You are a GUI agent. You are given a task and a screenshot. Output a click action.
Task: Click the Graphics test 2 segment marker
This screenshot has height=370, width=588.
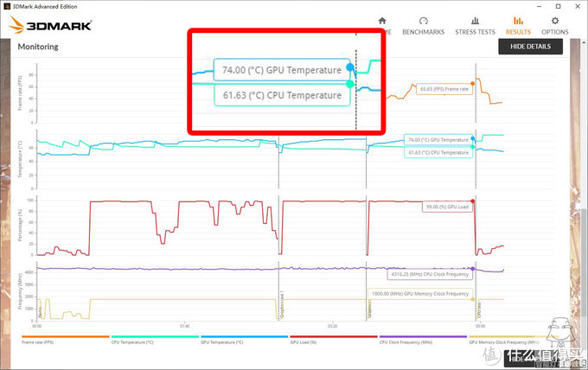[369, 310]
